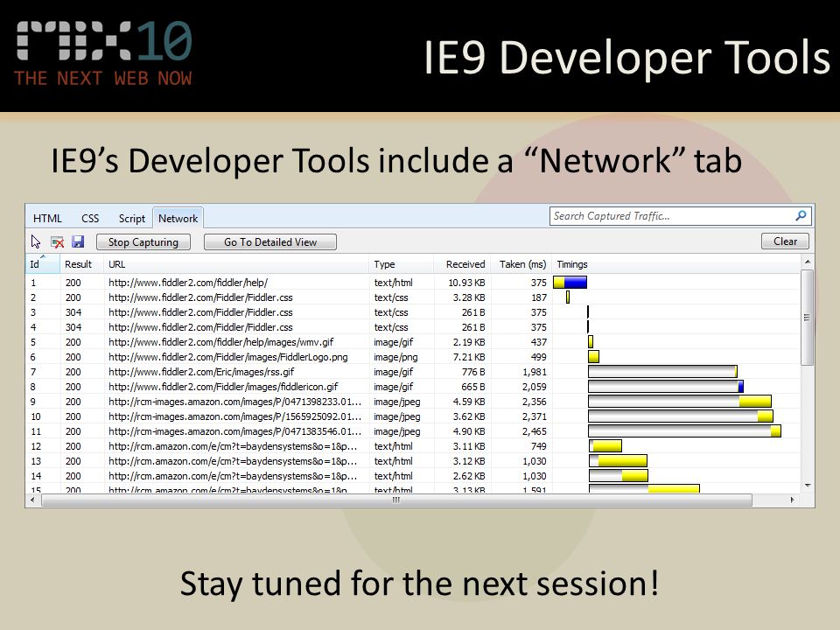Viewport: 840px width, 630px height.
Task: Click the 1,981 time taken value
Action: (x=534, y=372)
